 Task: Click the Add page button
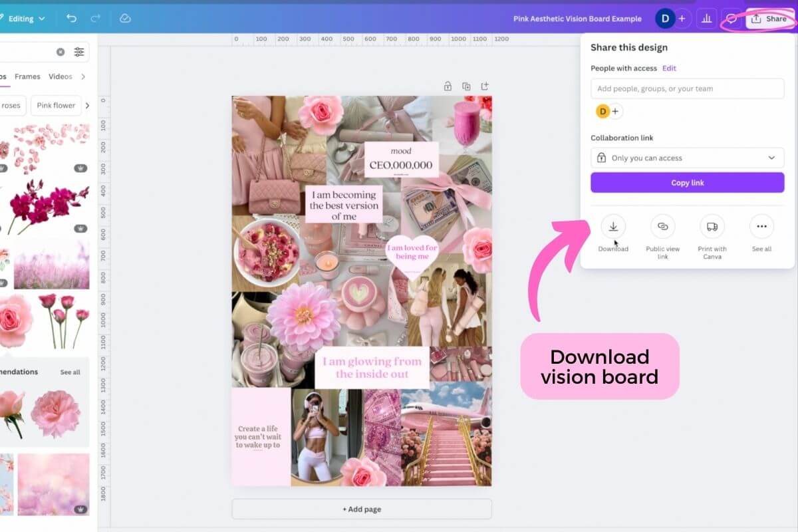(362, 509)
